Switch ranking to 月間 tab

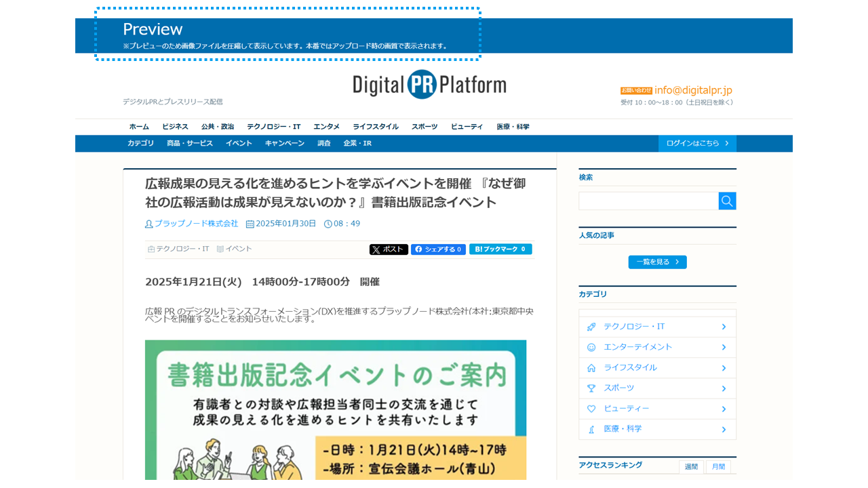point(718,467)
